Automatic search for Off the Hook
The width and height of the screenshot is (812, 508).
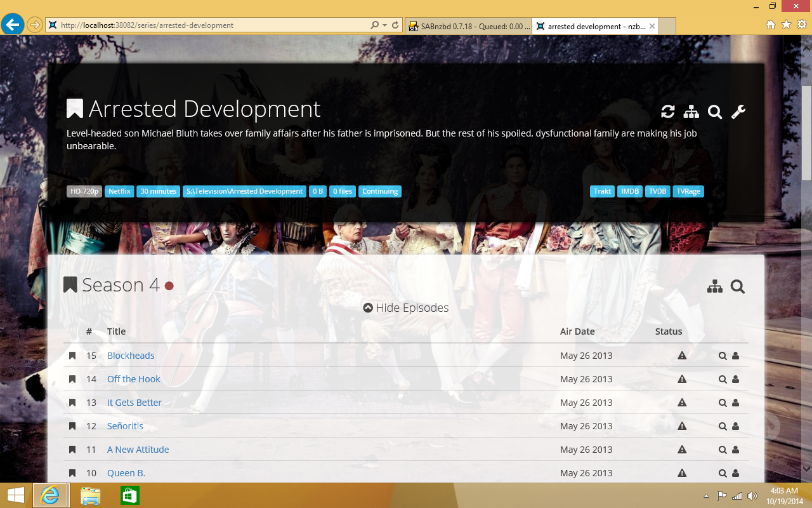coord(723,379)
